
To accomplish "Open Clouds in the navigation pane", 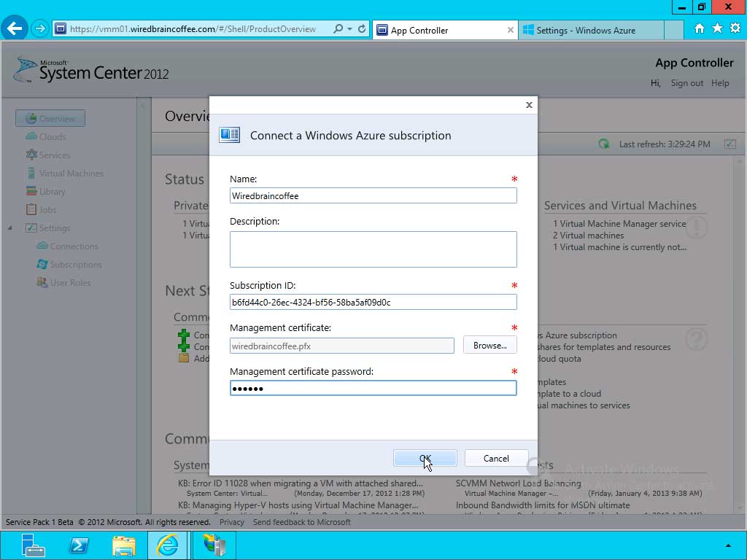I will (x=46, y=136).
